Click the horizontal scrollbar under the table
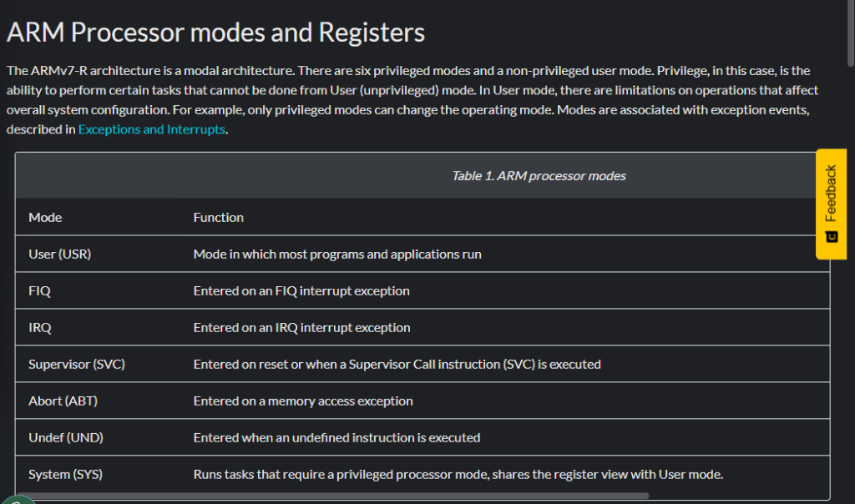This screenshot has height=504, width=855. (334, 496)
